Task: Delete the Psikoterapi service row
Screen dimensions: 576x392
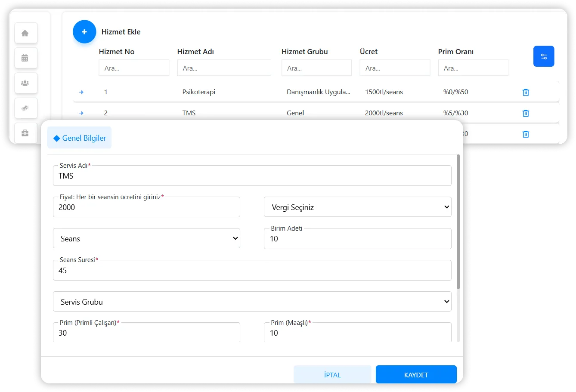Action: pos(525,93)
